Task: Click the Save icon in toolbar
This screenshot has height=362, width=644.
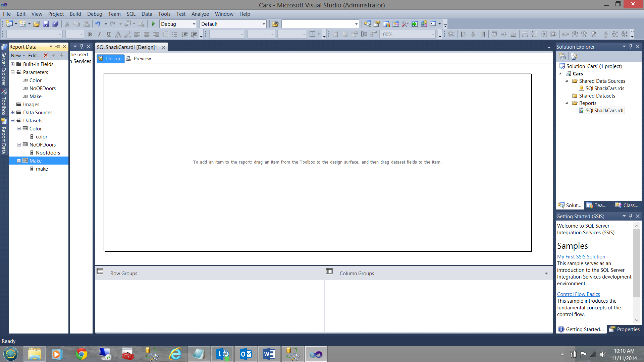Action: click(x=46, y=24)
